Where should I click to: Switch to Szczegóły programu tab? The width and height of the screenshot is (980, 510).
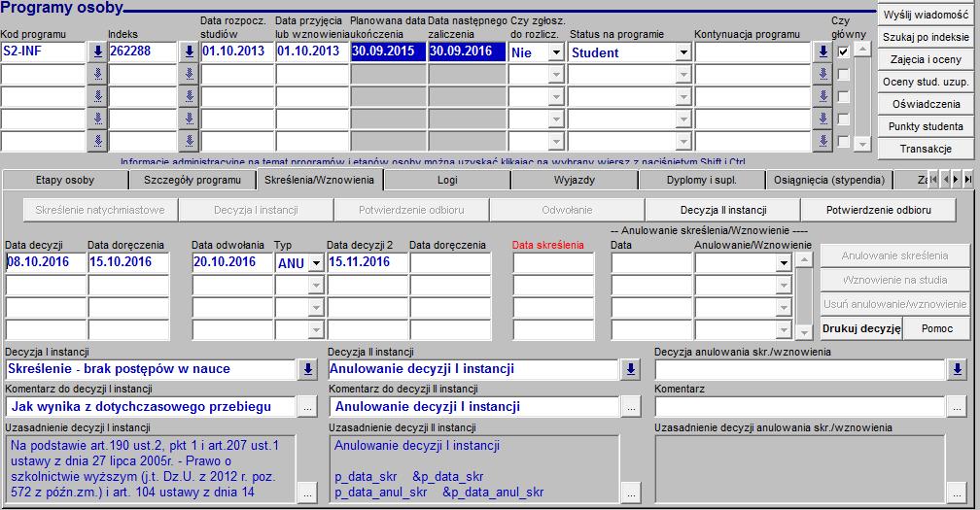pyautogui.click(x=192, y=180)
